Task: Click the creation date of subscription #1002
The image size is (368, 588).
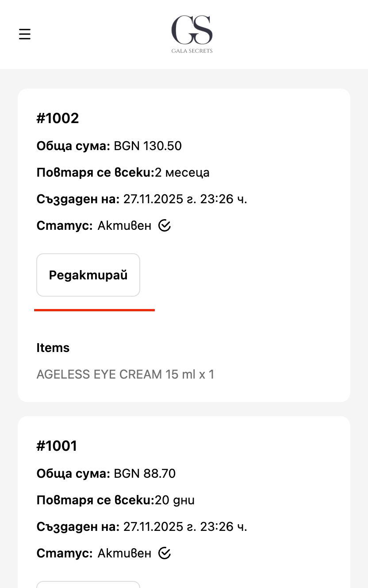Action: click(185, 199)
